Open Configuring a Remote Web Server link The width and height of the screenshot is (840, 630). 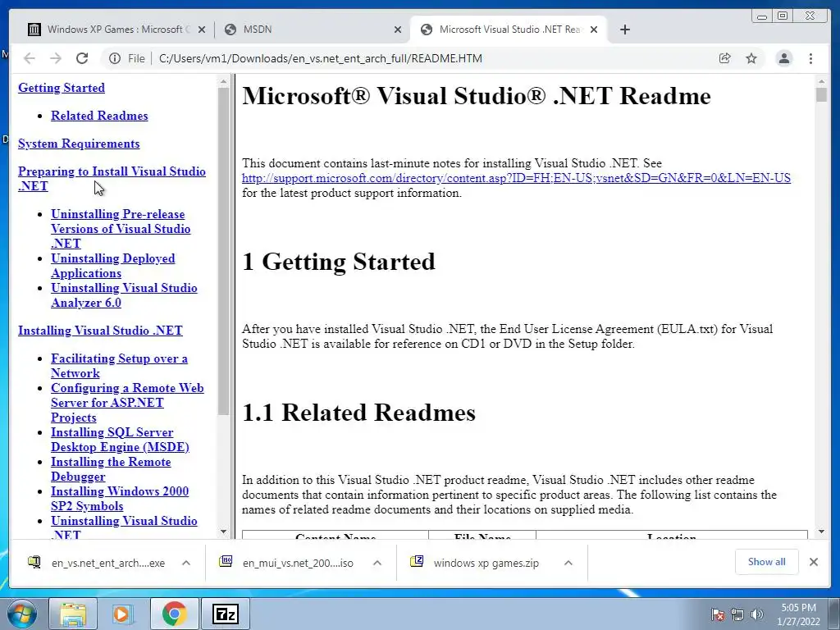pyautogui.click(x=127, y=403)
